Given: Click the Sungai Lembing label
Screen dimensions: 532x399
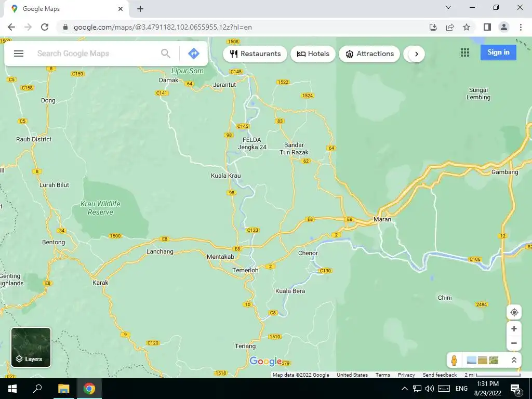Looking at the screenshot, I should coord(478,94).
